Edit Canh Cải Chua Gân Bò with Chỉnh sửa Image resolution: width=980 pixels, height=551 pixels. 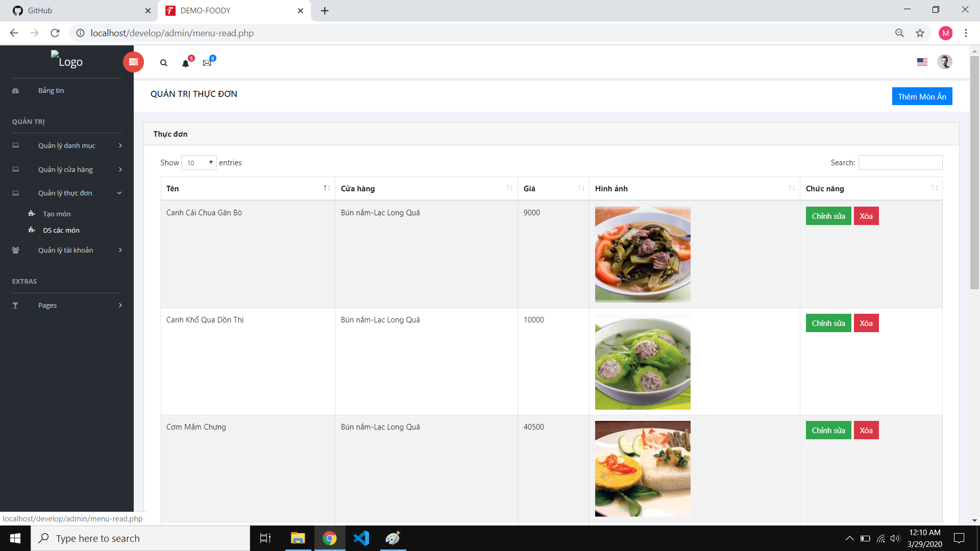tap(828, 216)
